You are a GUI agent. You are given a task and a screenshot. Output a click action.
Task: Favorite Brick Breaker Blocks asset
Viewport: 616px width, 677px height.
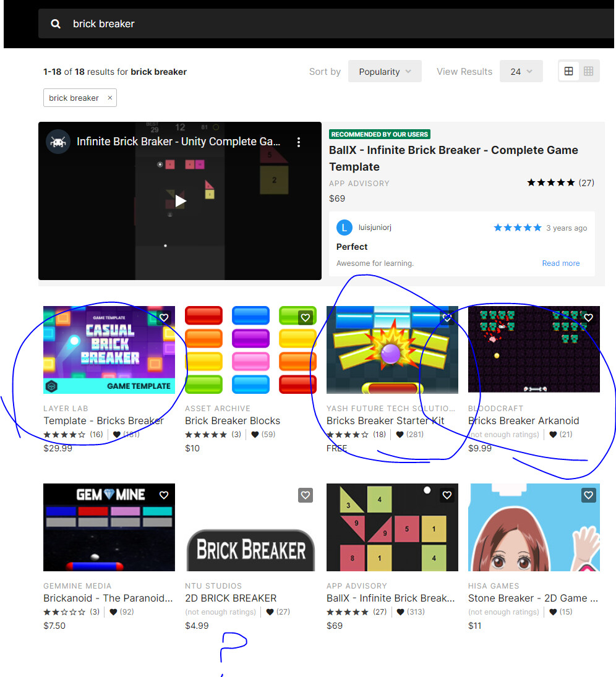(x=306, y=318)
